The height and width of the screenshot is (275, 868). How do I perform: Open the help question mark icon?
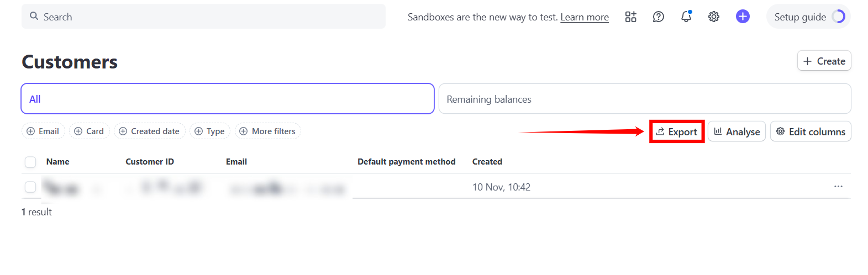658,17
